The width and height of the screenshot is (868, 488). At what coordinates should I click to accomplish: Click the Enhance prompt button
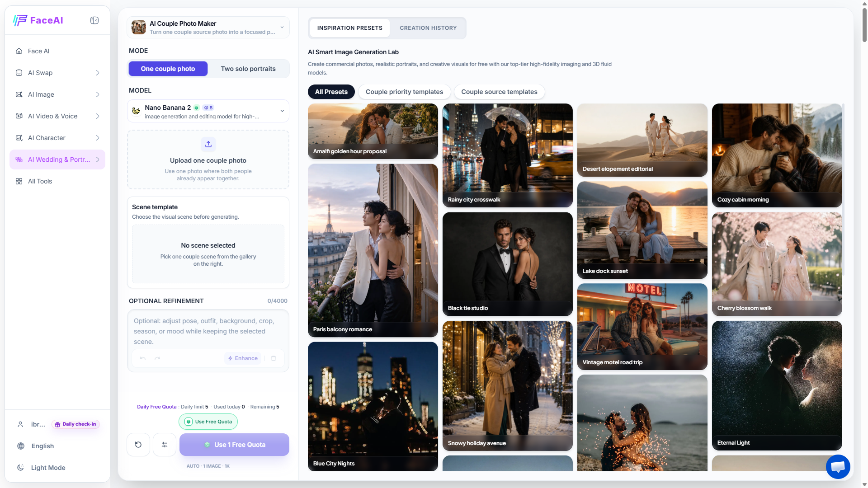[x=243, y=358]
